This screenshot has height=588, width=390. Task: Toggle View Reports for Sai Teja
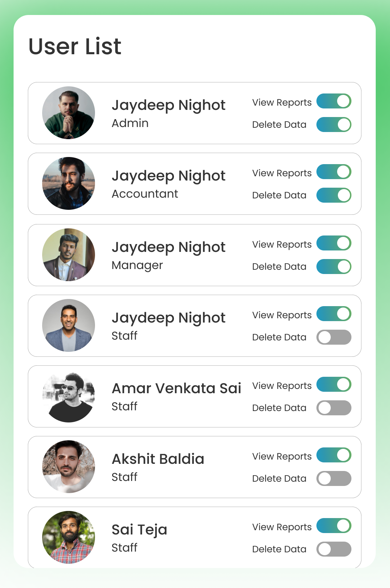tap(334, 526)
